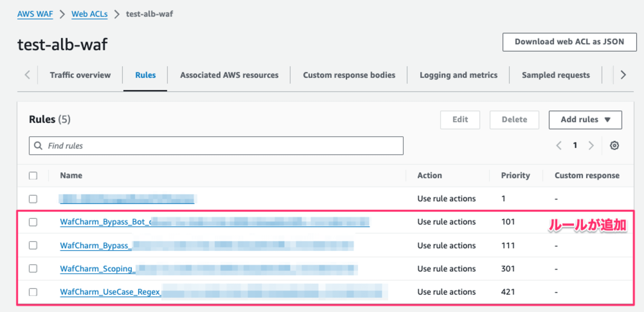Image resolution: width=644 pixels, height=312 pixels.
Task: Open the table preferences gear icon
Action: pyautogui.click(x=614, y=145)
